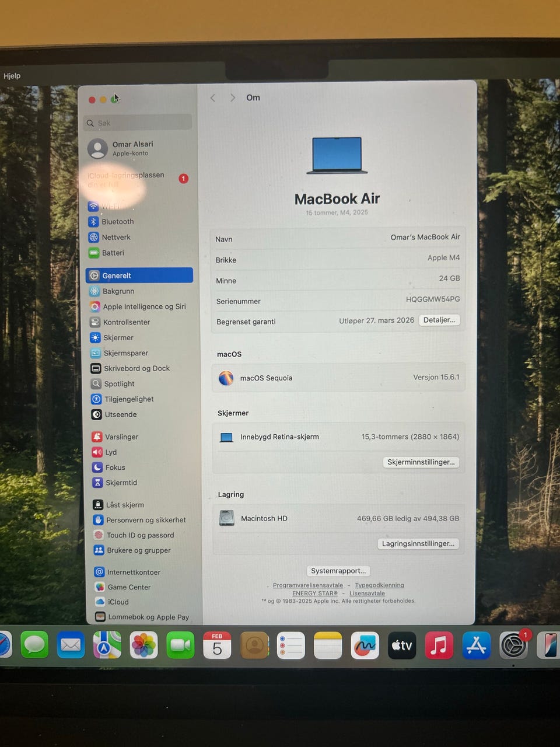Open FaceTime from the Dock
The width and height of the screenshot is (560, 747).
pos(180,645)
